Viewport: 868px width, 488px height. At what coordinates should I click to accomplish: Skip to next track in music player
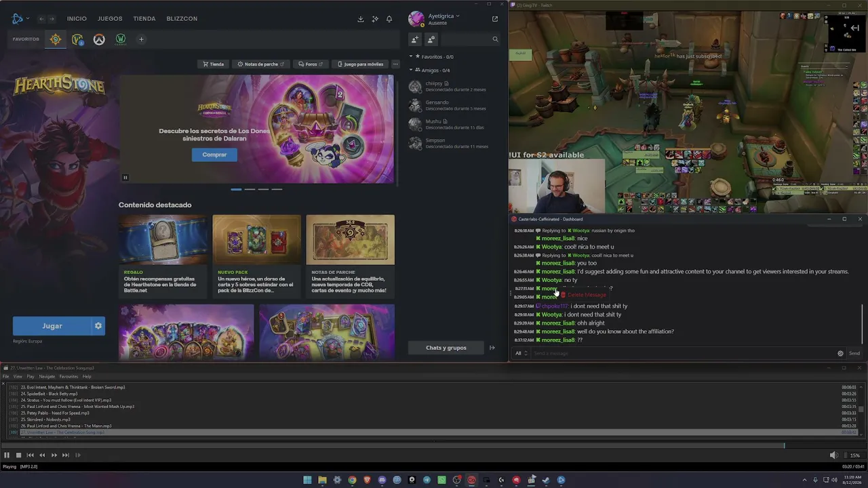[x=66, y=455]
